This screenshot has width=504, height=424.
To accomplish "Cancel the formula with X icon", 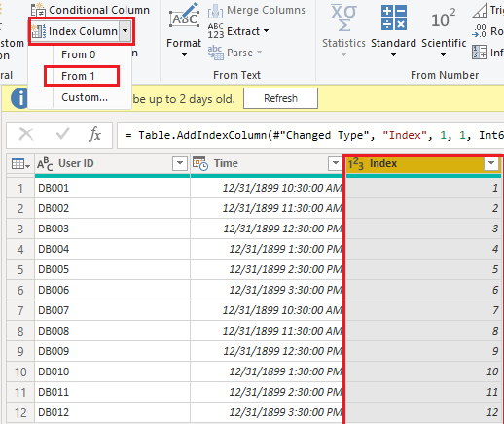I will tap(26, 134).
